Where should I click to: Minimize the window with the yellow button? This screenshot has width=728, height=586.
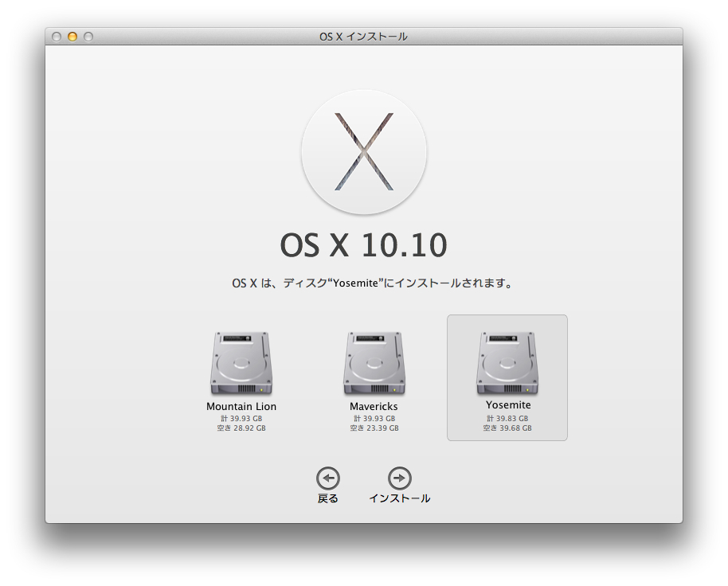click(x=72, y=37)
